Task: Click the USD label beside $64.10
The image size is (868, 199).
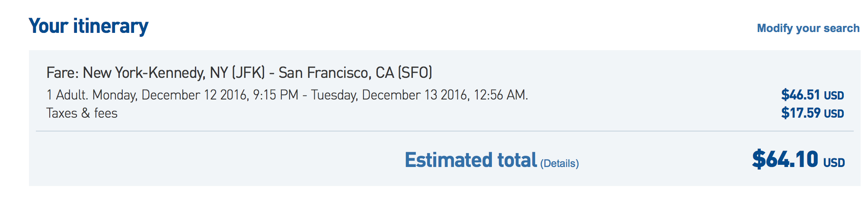Action: tap(834, 163)
